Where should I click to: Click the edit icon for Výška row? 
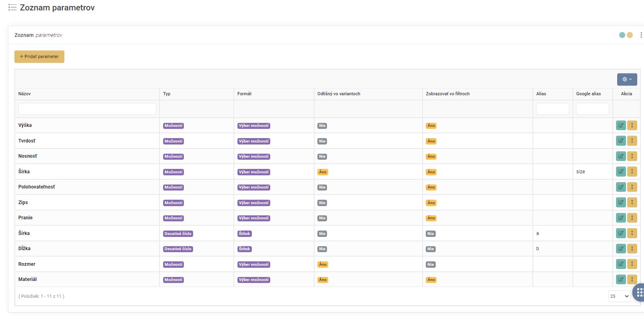coord(620,125)
